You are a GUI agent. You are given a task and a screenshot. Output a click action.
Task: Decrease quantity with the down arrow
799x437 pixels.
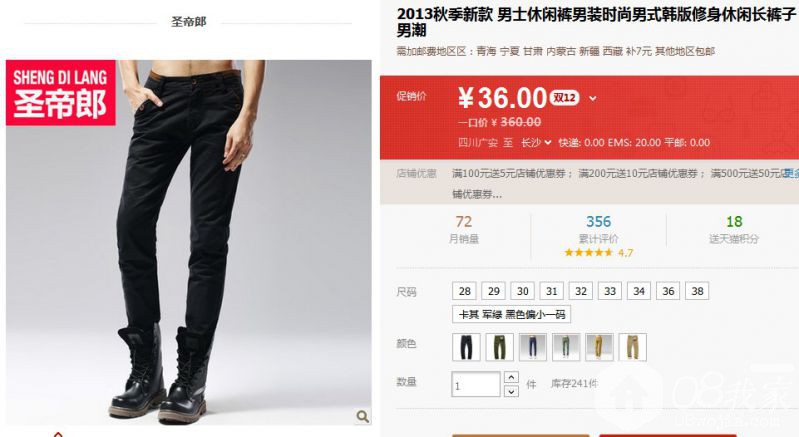511,391
